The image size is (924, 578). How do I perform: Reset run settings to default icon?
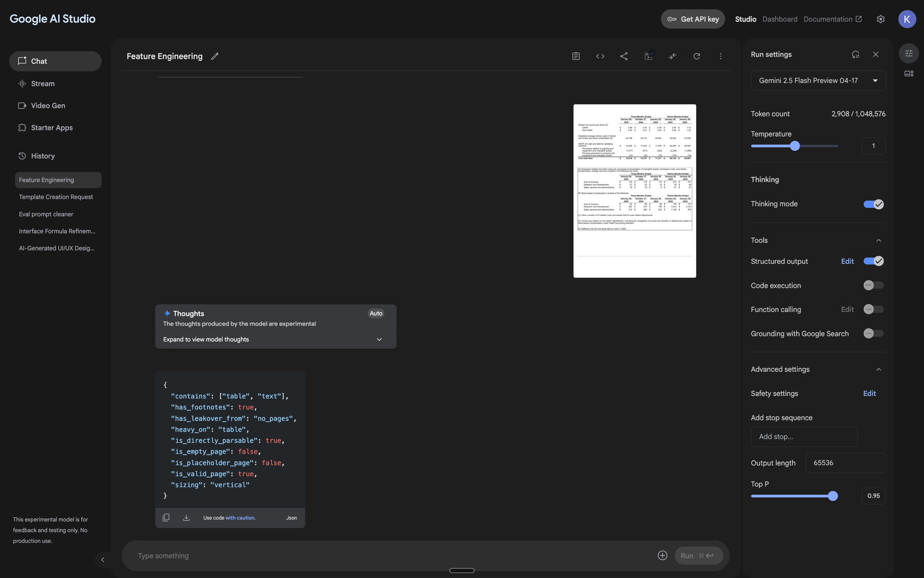856,54
